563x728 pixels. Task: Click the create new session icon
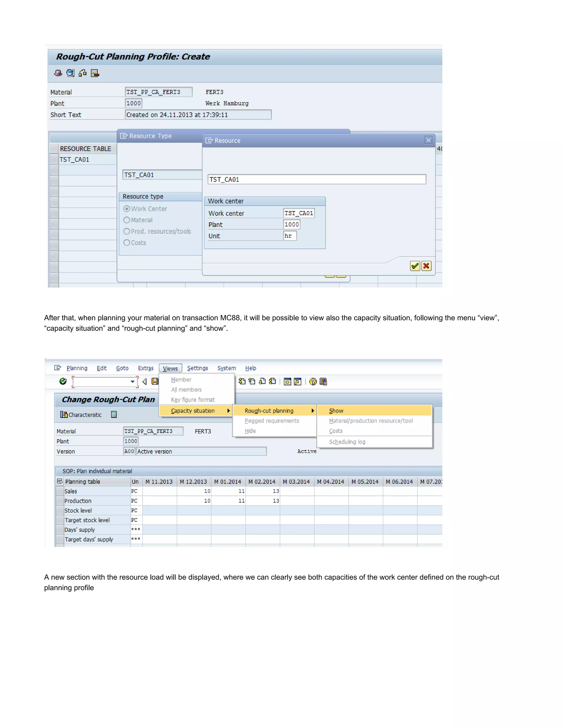pyautogui.click(x=288, y=381)
